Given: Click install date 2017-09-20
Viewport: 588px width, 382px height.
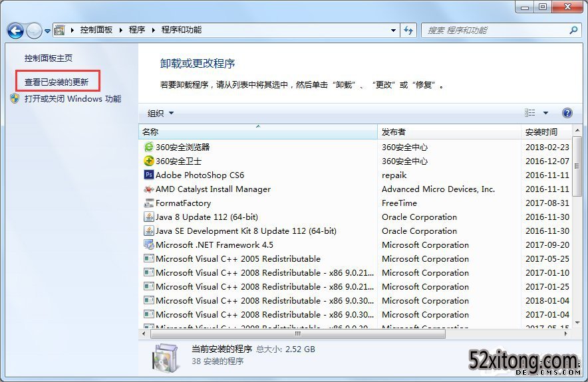Looking at the screenshot, I should pyautogui.click(x=547, y=245).
